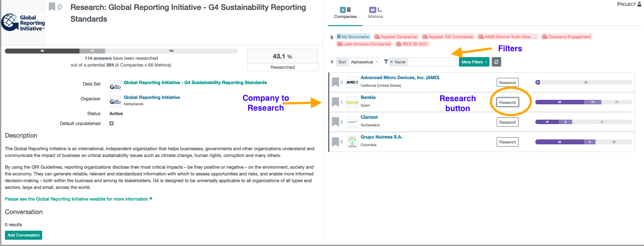
Task: Click Bankia's research progress bar
Action: (584, 103)
